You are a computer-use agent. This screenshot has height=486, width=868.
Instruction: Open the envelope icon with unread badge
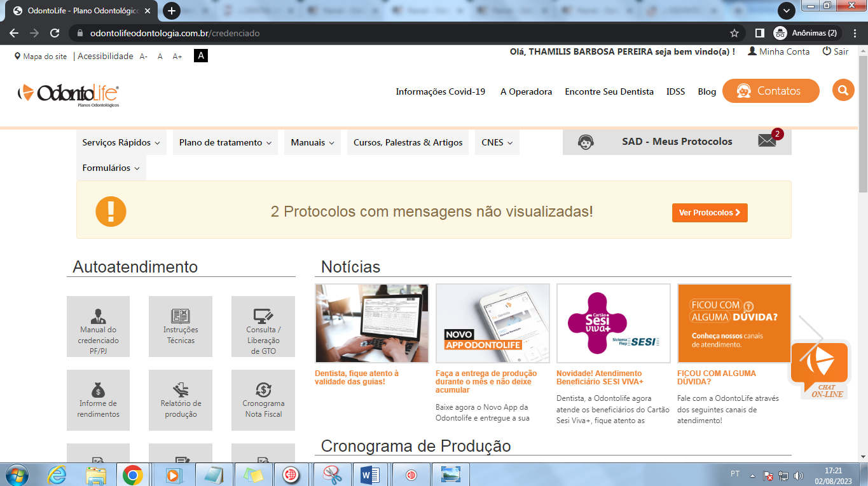tap(768, 141)
